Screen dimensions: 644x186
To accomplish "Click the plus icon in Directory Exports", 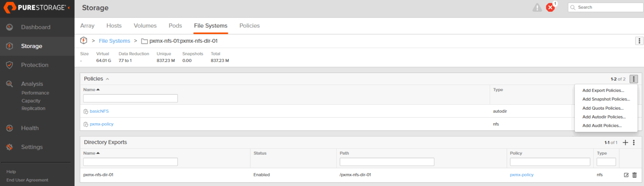I will (625, 142).
